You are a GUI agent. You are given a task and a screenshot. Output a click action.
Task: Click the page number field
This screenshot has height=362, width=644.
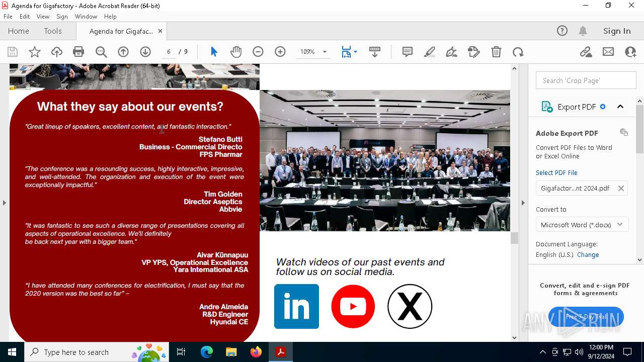click(169, 52)
